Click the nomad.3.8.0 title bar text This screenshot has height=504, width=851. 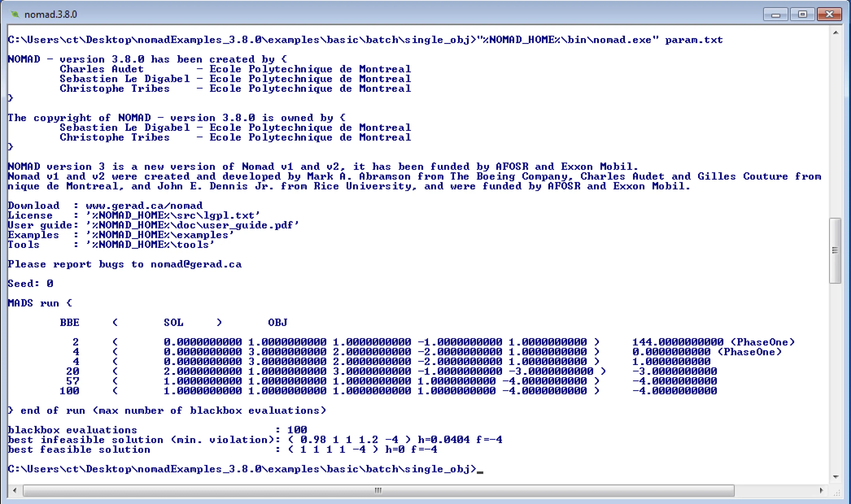[x=51, y=15]
